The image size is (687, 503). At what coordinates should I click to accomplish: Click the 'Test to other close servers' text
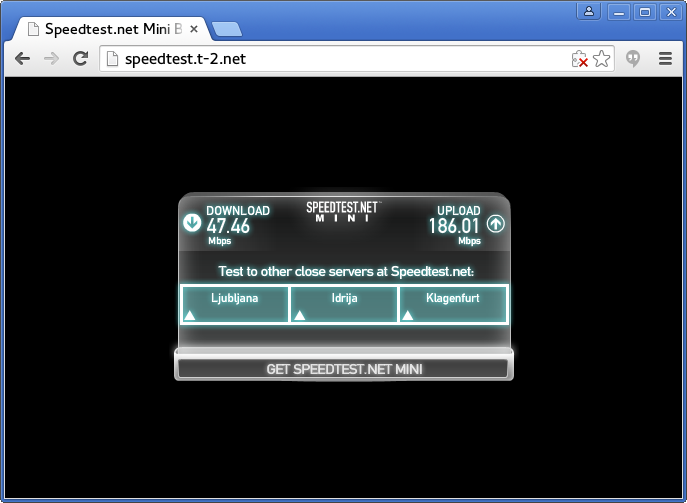point(346,271)
